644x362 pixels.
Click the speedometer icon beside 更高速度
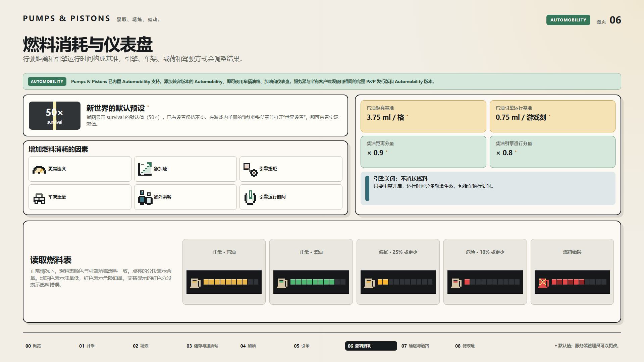tap(39, 169)
